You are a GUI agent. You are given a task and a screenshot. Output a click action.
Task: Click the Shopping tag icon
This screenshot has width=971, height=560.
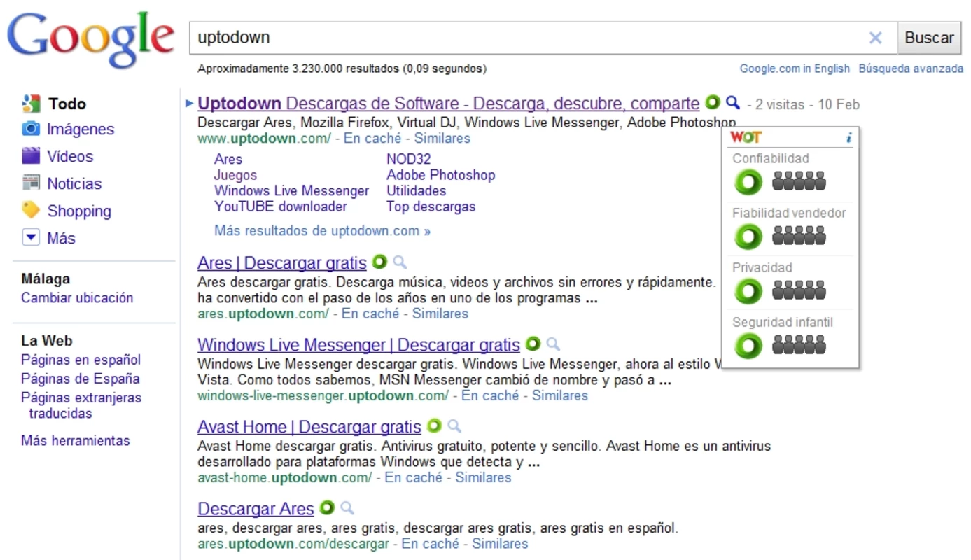31,210
